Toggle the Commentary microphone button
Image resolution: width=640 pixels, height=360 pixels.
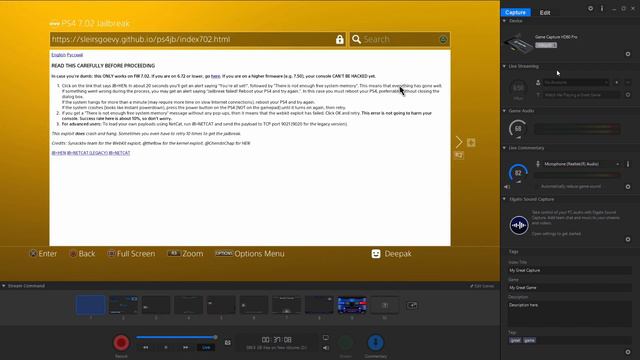(376, 343)
